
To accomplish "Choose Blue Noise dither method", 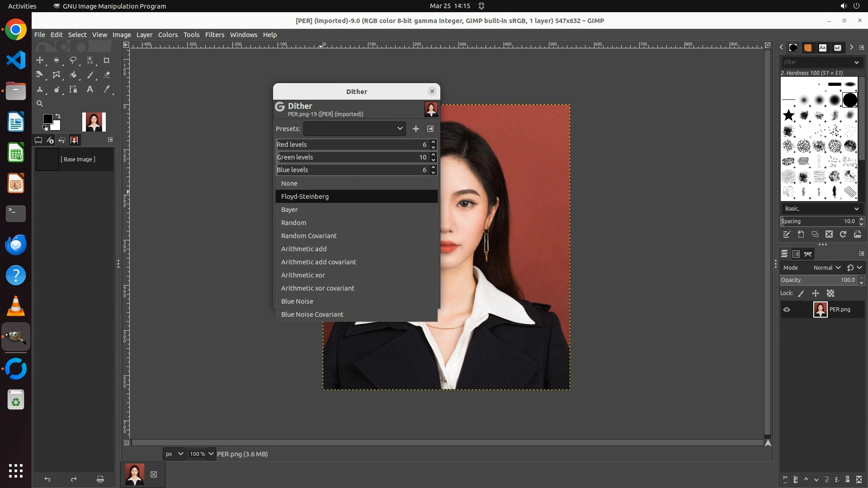I will (x=297, y=301).
